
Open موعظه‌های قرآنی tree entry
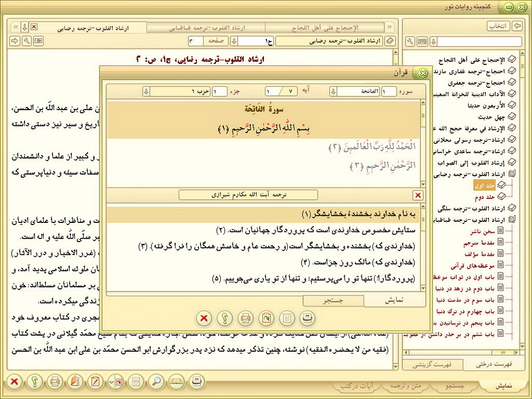point(472,265)
